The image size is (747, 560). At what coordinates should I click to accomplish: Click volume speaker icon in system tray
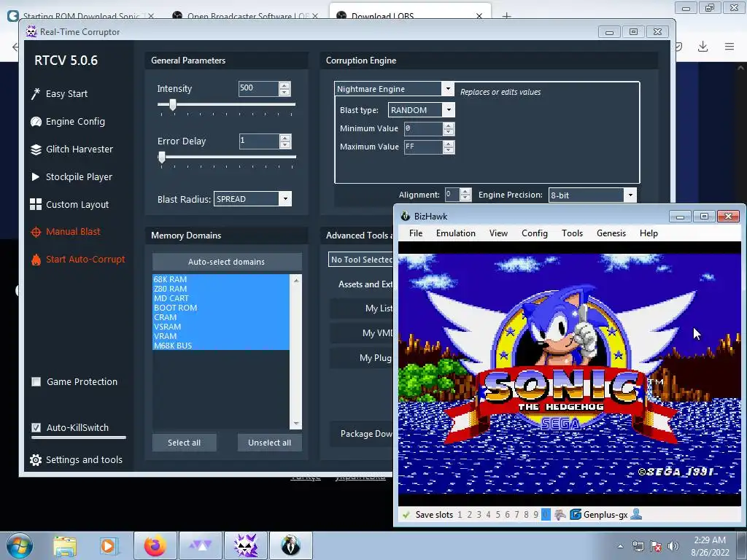pos(673,546)
